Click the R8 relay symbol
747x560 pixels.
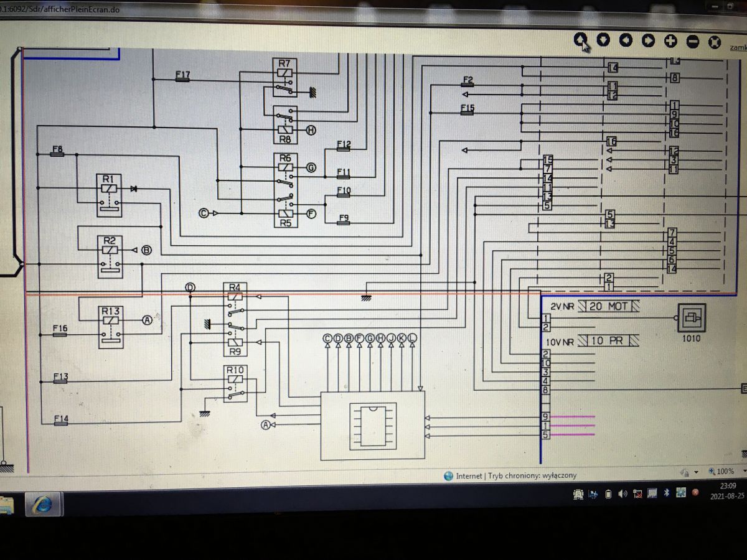(x=284, y=125)
